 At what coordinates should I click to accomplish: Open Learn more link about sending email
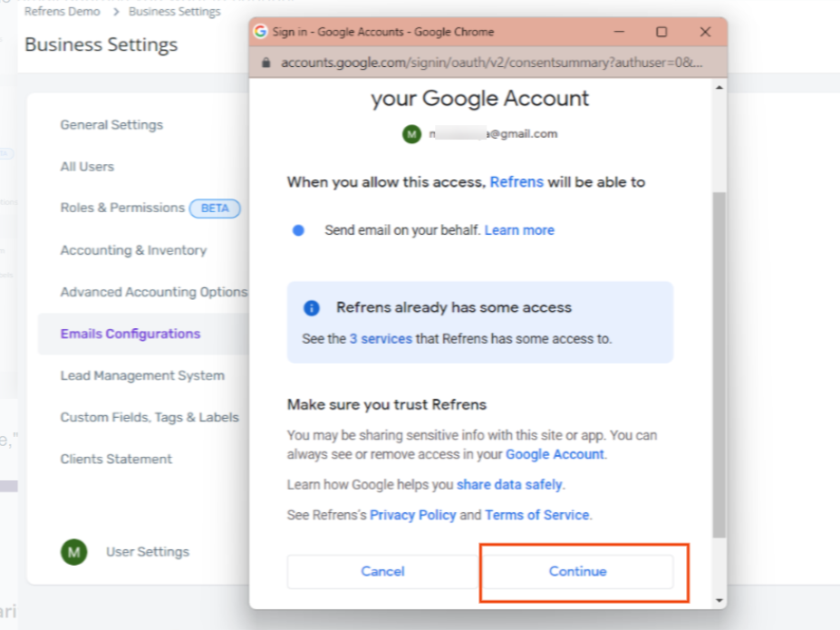[x=519, y=230]
